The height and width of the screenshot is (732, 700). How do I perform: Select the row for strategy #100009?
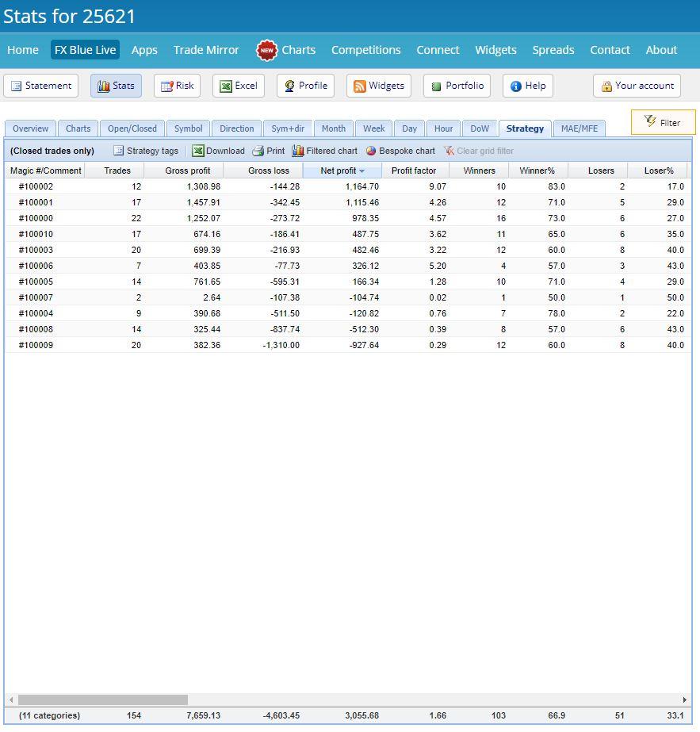[x=347, y=346]
